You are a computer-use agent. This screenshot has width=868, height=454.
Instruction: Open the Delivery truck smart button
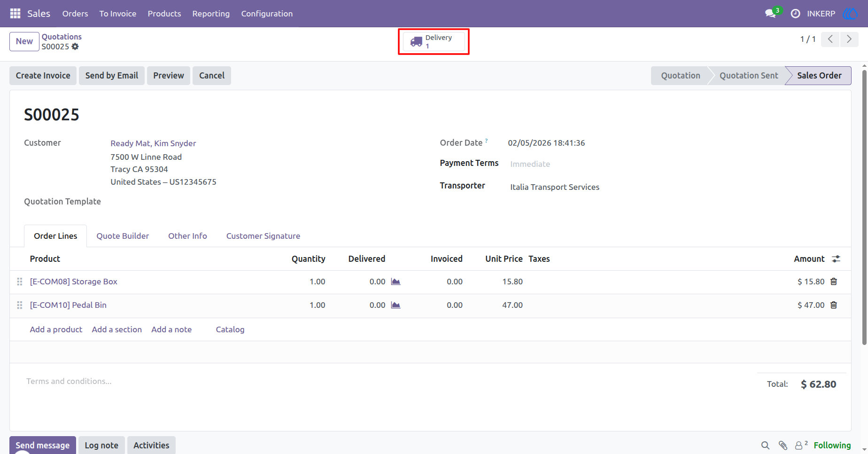pos(434,41)
